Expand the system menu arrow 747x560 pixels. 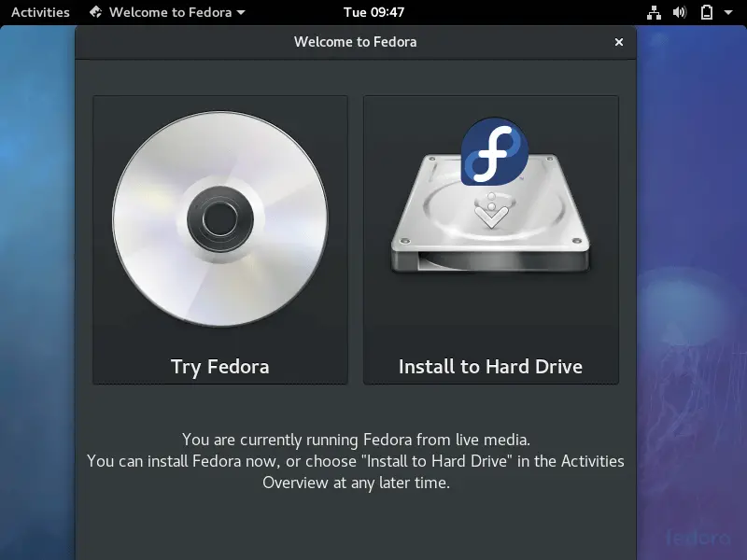click(x=728, y=13)
